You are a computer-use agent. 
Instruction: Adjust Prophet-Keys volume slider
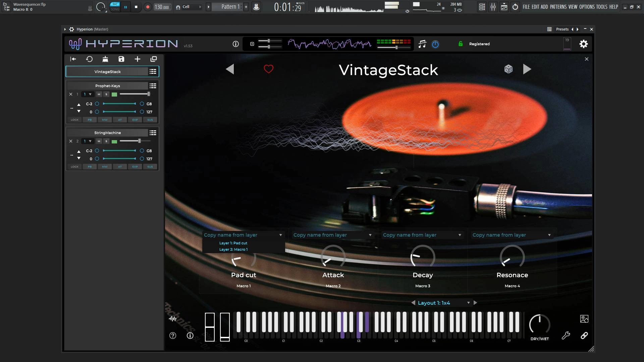click(x=135, y=94)
